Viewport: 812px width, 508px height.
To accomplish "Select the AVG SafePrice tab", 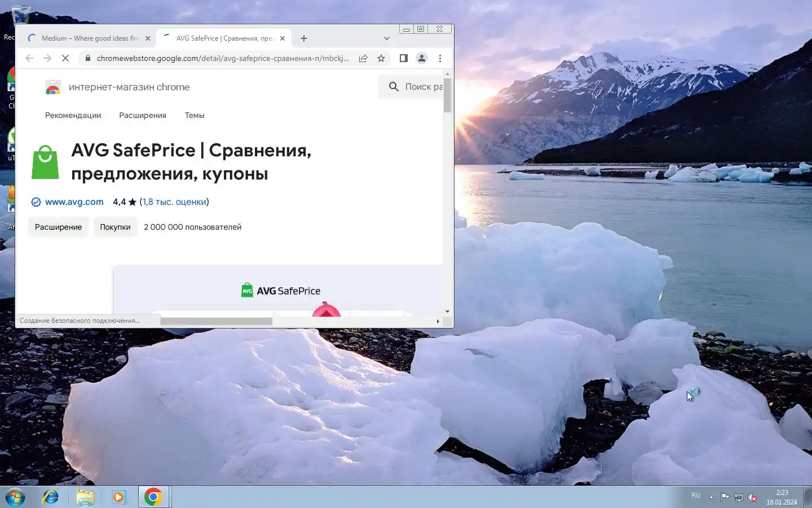I will click(x=224, y=38).
